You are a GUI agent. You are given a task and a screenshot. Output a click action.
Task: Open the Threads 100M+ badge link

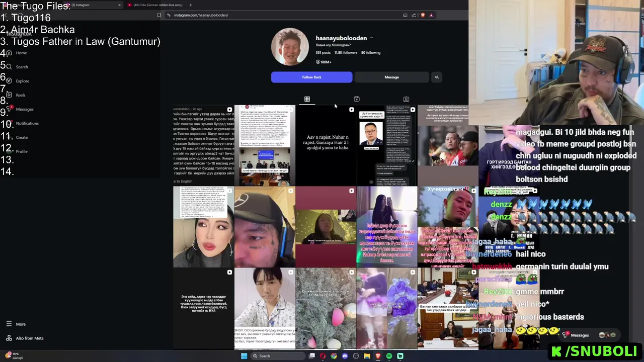324,62
